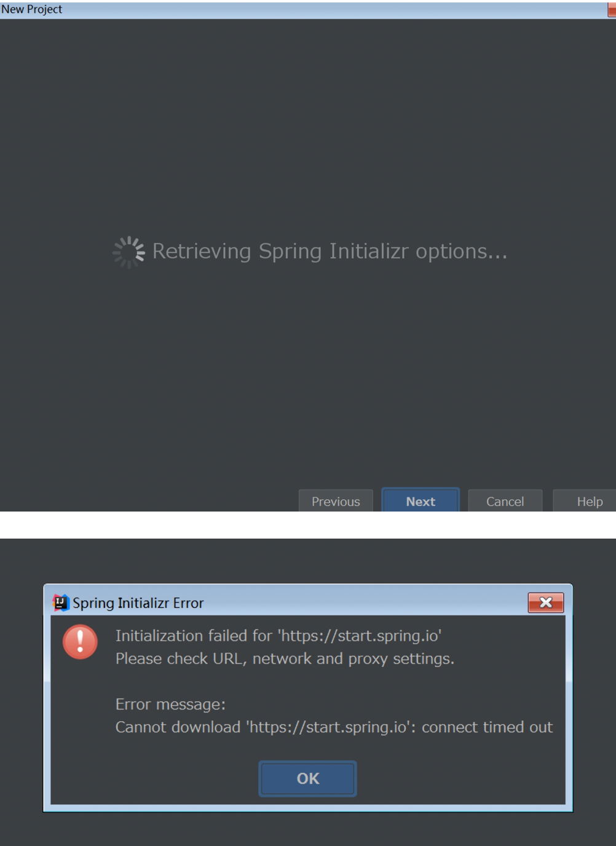Cancel the New Project wizard

pyautogui.click(x=505, y=501)
